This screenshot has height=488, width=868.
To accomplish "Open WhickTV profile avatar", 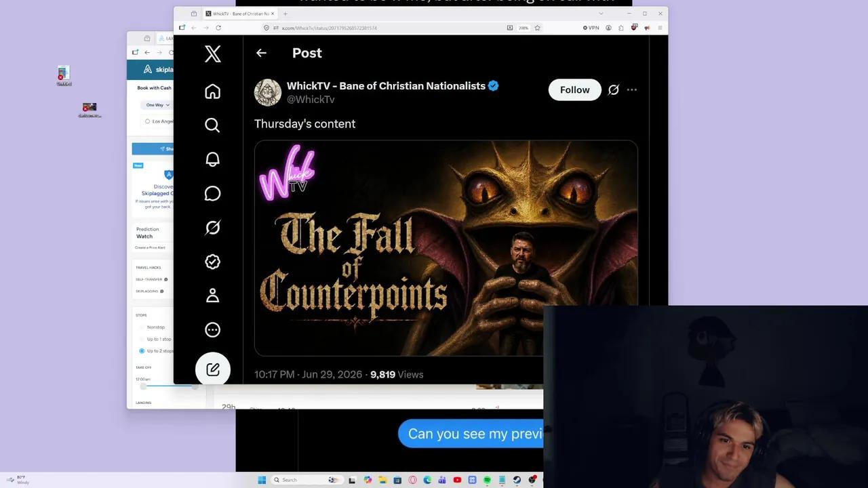I will click(267, 92).
